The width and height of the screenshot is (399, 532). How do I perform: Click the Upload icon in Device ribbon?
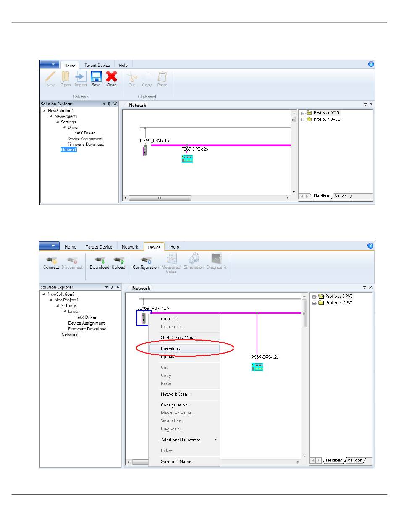point(118,259)
